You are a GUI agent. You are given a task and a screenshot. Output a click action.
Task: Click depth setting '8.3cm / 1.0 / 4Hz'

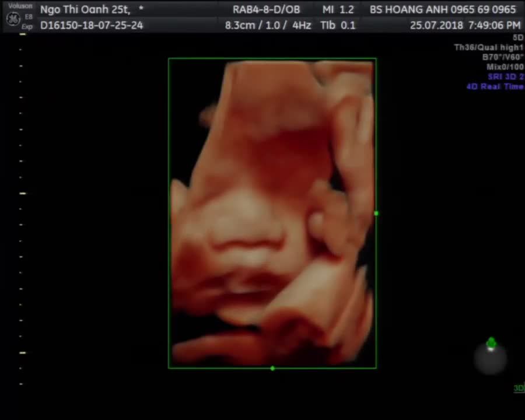[268, 26]
